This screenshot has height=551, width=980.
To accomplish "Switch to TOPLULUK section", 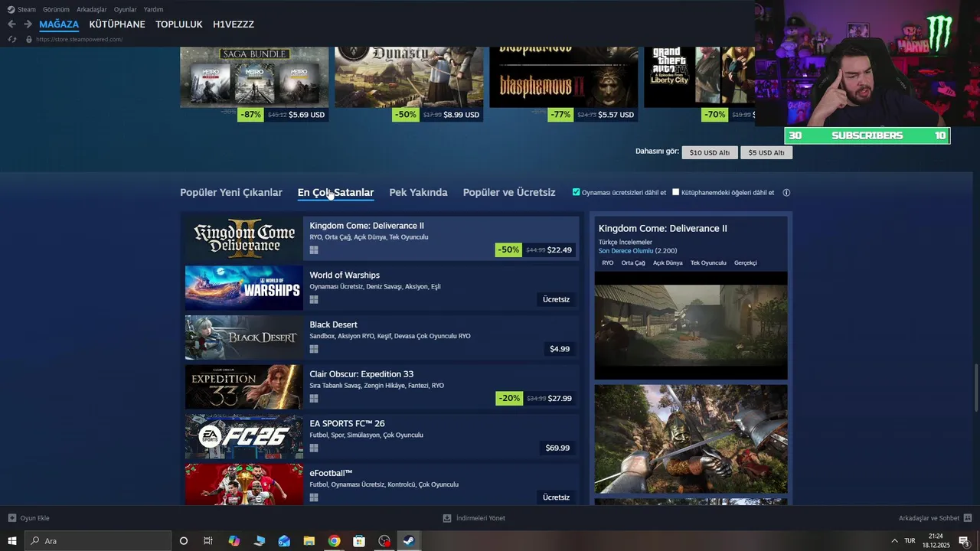I will coord(179,24).
